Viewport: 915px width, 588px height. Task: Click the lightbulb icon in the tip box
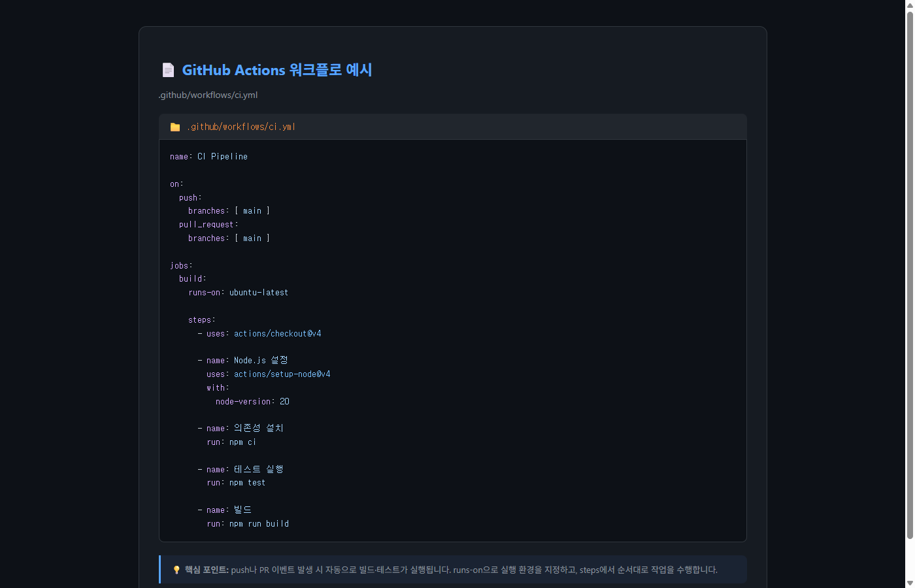pyautogui.click(x=176, y=569)
